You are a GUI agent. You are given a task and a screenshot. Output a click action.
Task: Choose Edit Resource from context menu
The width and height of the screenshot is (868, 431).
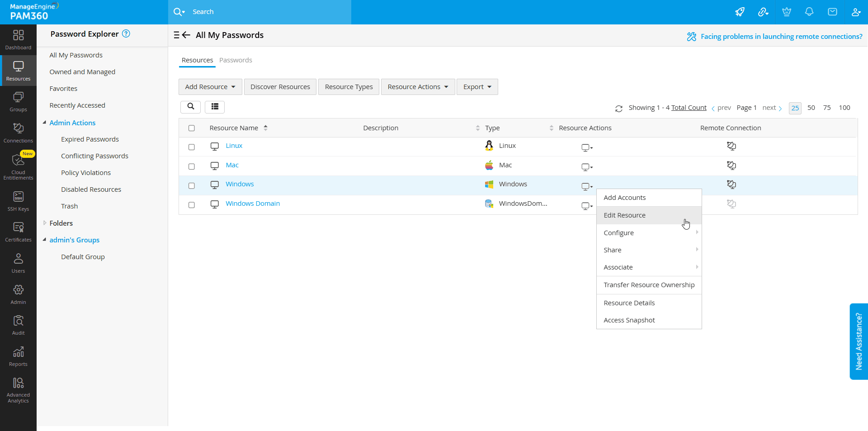point(649,215)
